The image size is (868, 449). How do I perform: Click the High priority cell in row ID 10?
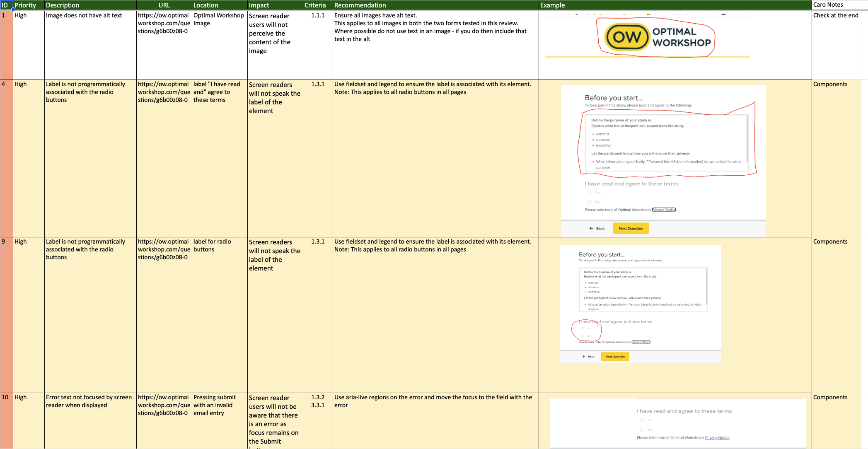[x=29, y=421]
